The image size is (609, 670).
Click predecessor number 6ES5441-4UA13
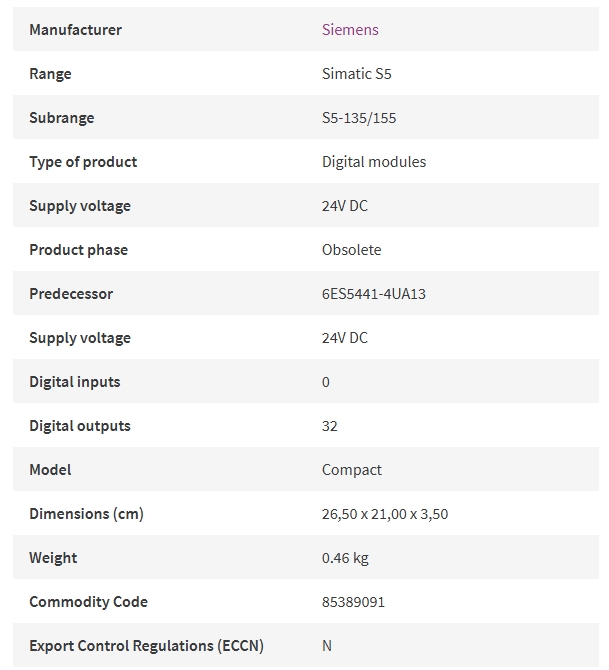coord(374,294)
